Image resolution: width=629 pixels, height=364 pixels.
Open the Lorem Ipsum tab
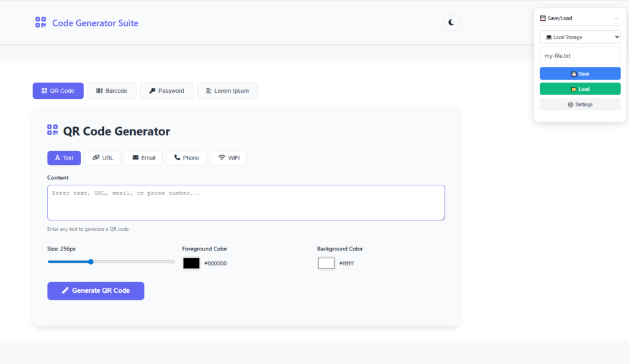tap(227, 91)
